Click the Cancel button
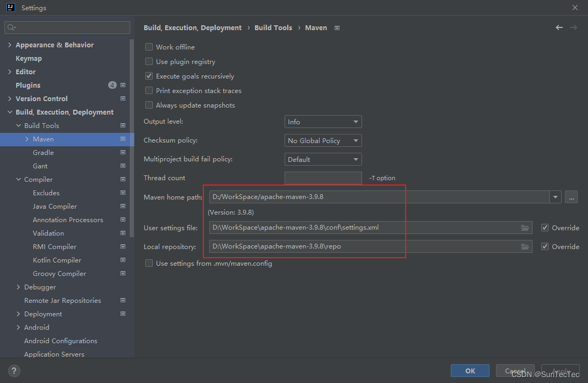Screen dimensions: 588x383 pyautogui.click(x=515, y=371)
